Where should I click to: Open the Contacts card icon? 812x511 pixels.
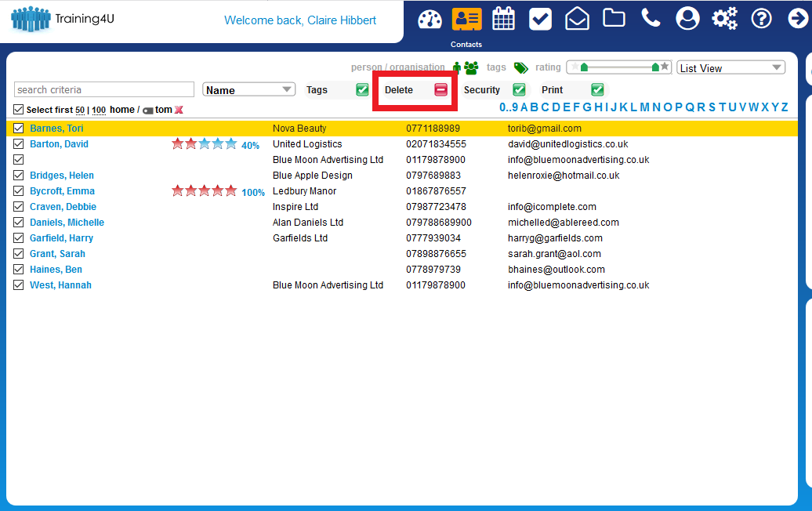pyautogui.click(x=466, y=19)
